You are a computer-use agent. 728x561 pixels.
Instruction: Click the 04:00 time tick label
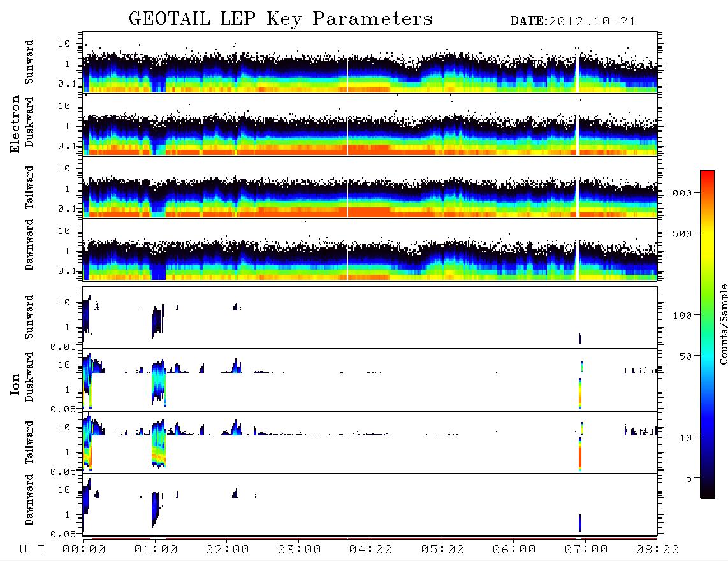coord(371,550)
